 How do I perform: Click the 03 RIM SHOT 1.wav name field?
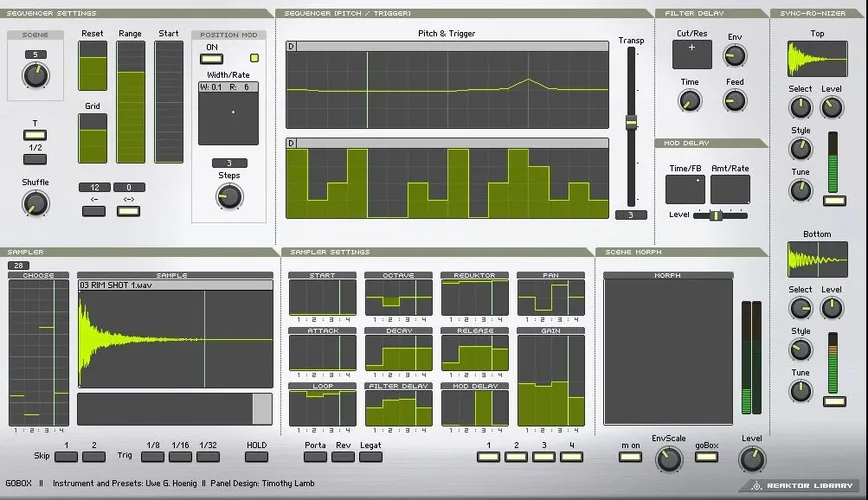point(175,285)
